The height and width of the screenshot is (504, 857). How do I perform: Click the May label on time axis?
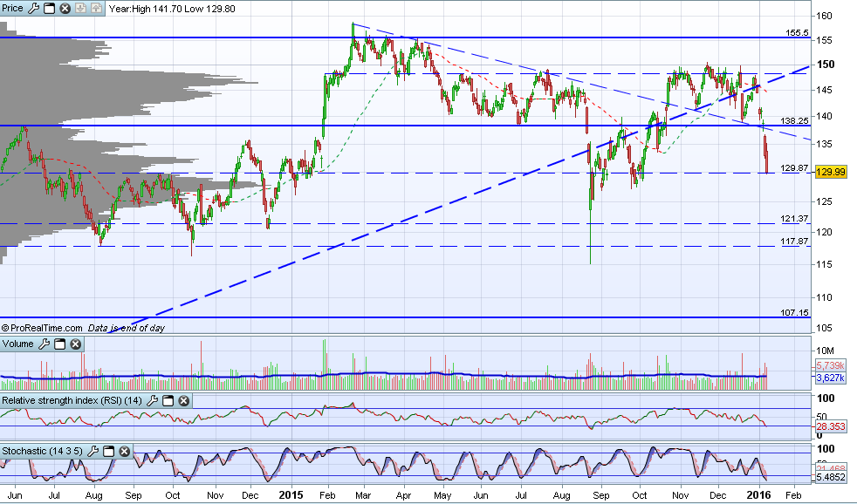442,495
